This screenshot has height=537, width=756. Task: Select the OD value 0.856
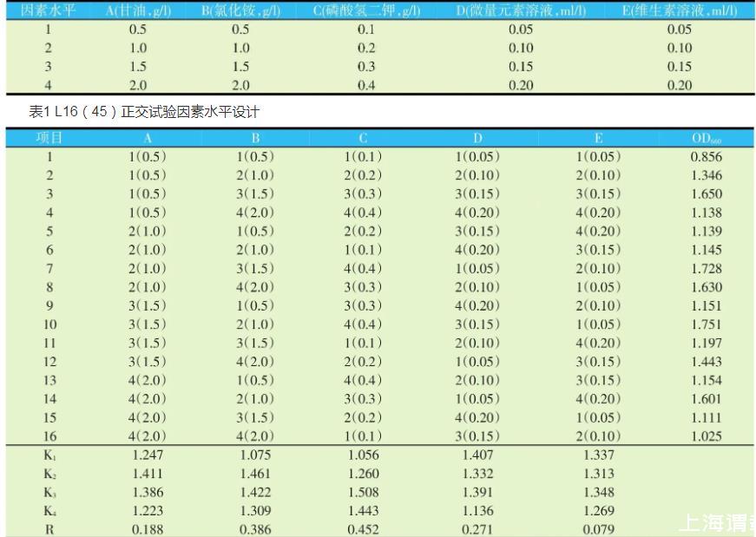click(706, 157)
